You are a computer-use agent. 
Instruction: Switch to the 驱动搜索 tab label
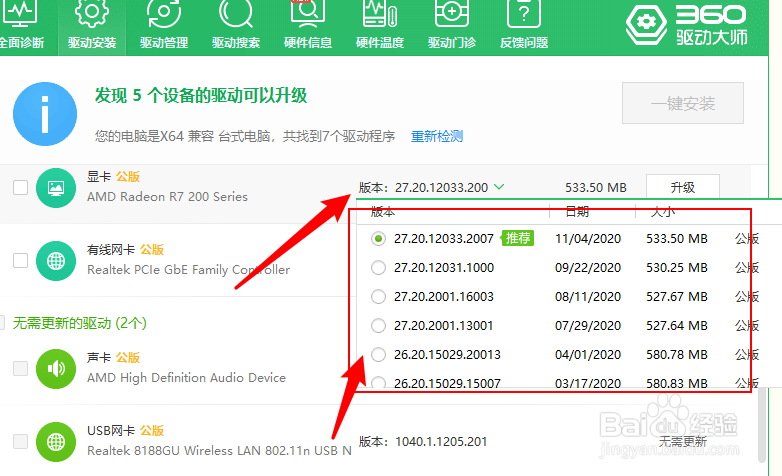(236, 43)
